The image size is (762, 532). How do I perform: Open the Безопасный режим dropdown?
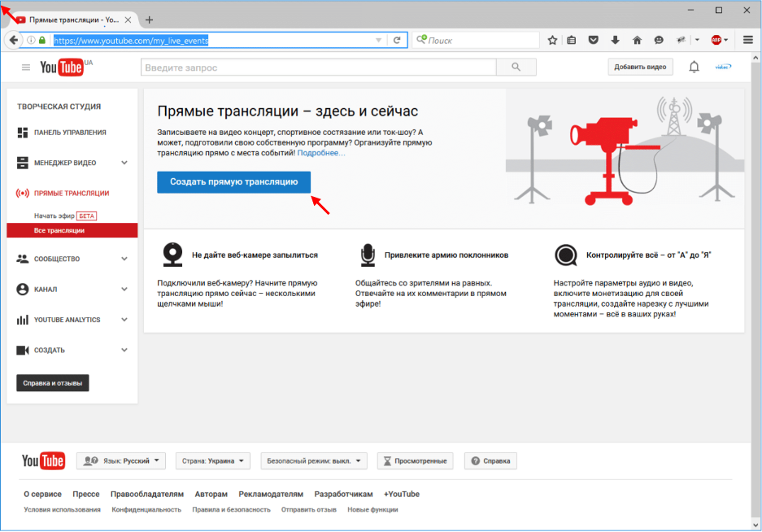(x=314, y=460)
